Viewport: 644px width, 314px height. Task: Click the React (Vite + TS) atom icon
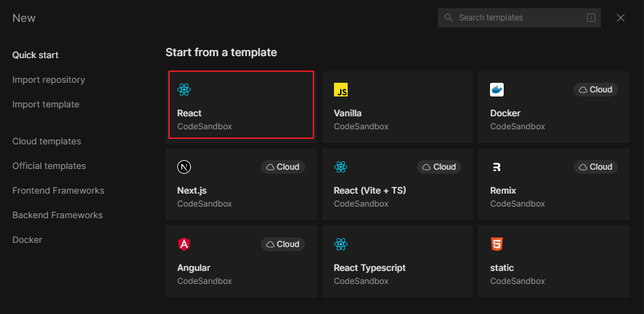(x=341, y=167)
